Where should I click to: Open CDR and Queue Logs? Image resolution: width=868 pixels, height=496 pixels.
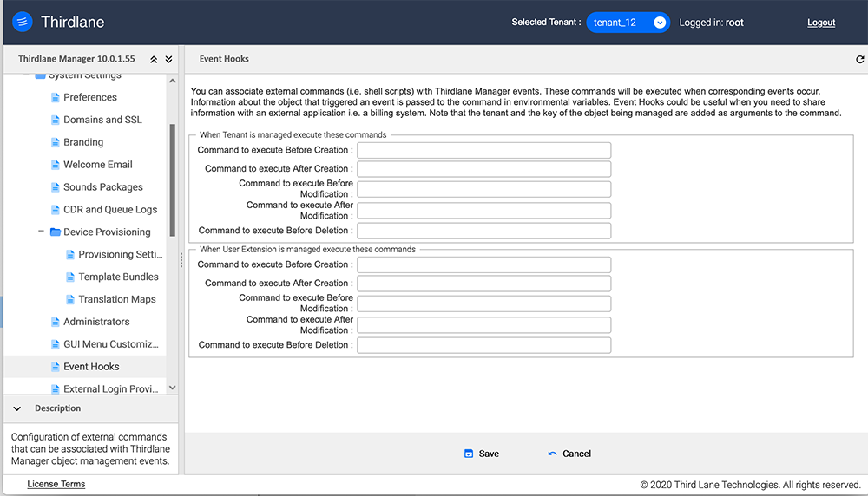(x=110, y=210)
